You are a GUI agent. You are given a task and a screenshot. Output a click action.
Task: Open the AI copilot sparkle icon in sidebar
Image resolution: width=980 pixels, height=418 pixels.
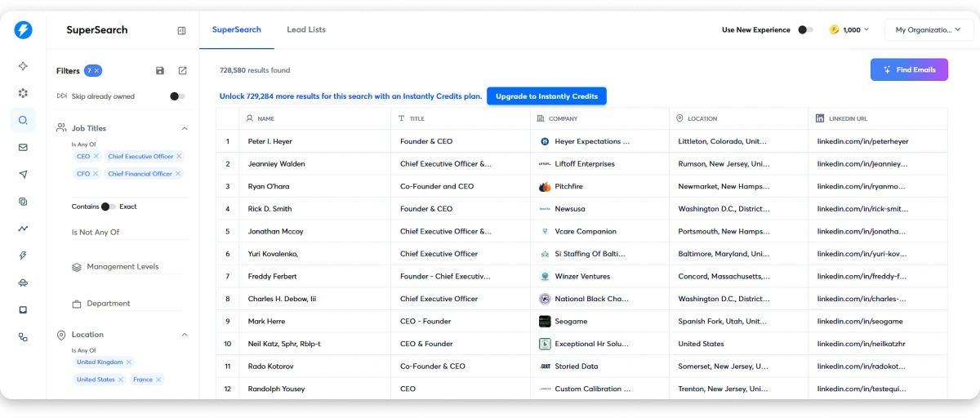click(x=23, y=66)
